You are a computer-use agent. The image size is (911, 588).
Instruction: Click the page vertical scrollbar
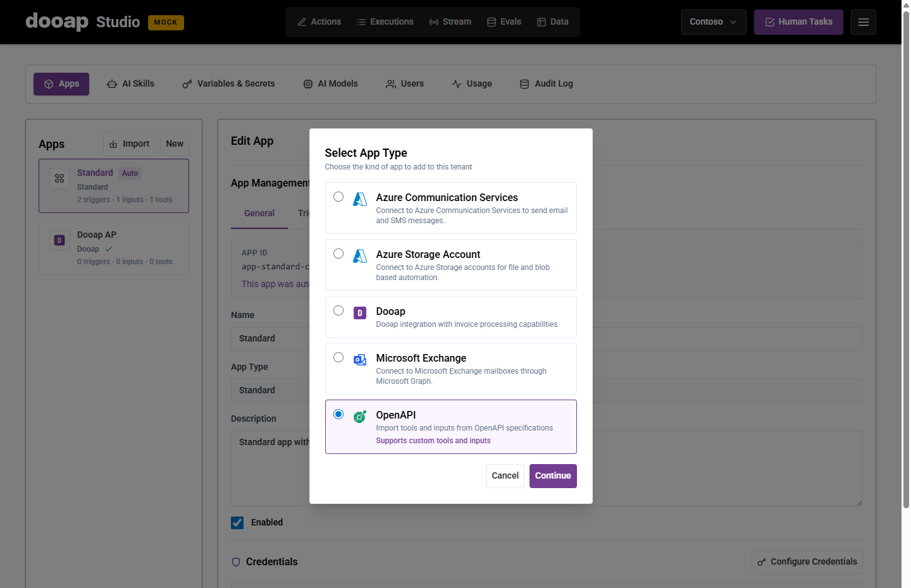(906, 259)
